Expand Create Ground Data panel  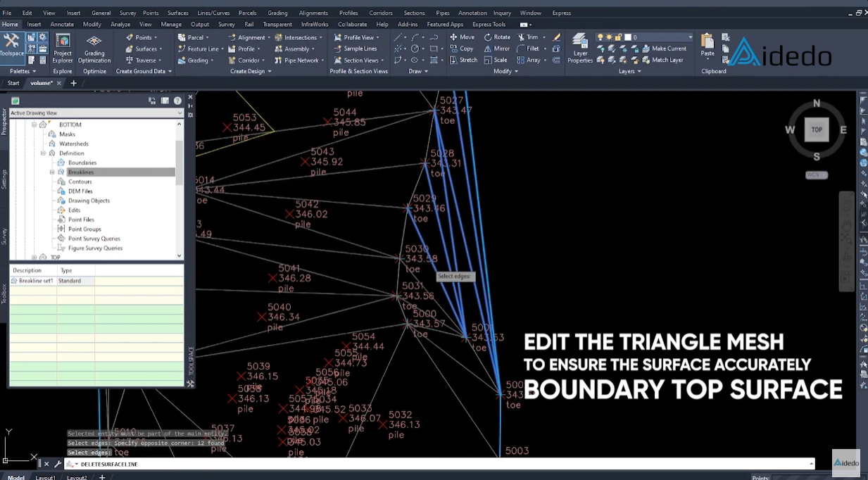pos(144,71)
